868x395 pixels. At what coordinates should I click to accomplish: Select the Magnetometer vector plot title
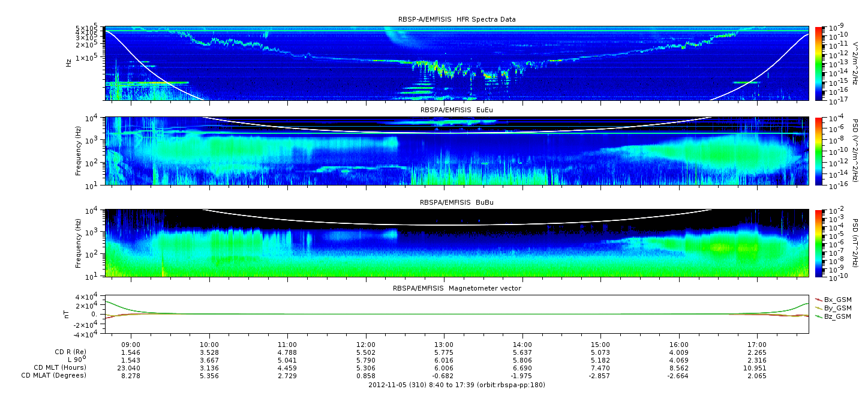tap(456, 288)
